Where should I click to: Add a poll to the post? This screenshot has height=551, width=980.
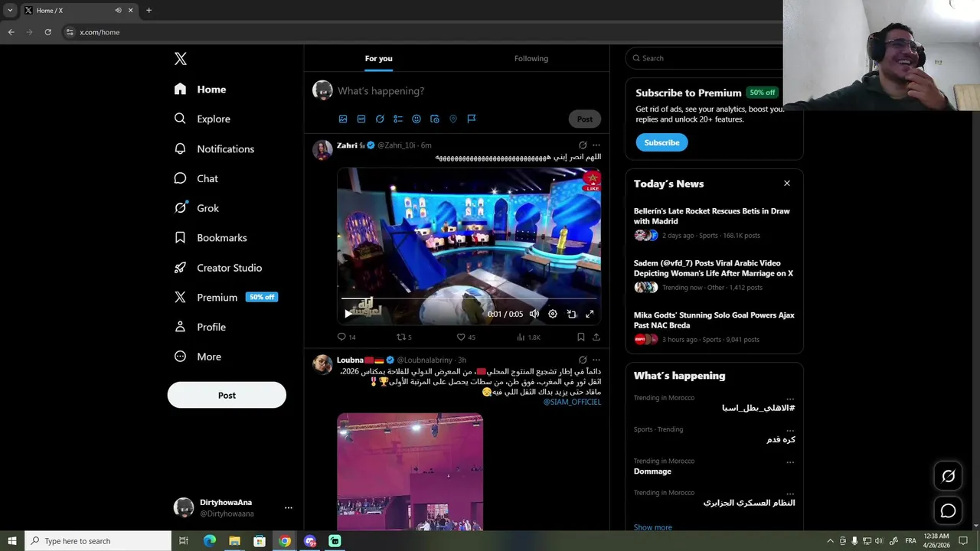coord(398,119)
